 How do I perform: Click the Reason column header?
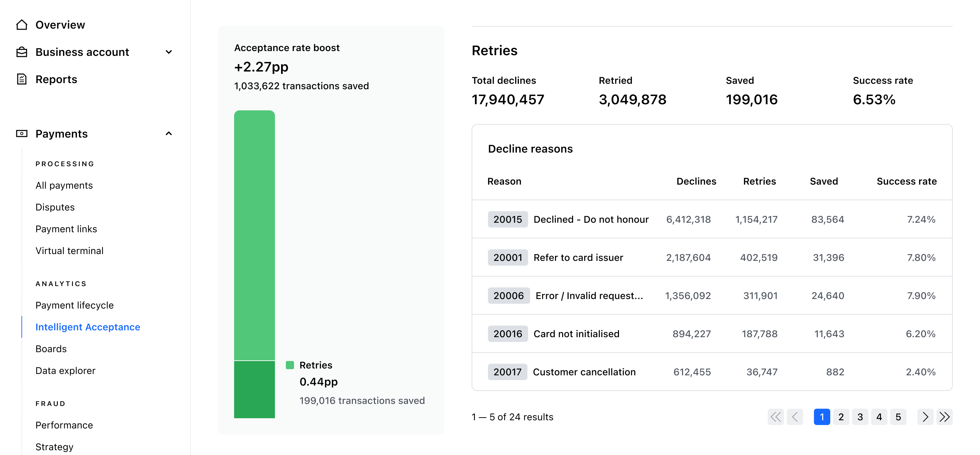(504, 181)
